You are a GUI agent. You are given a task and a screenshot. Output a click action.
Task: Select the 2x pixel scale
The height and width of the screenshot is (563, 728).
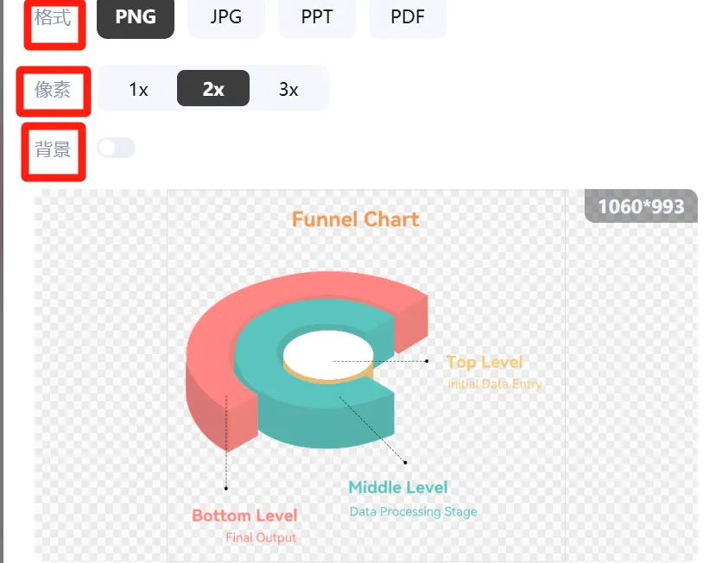(x=213, y=89)
